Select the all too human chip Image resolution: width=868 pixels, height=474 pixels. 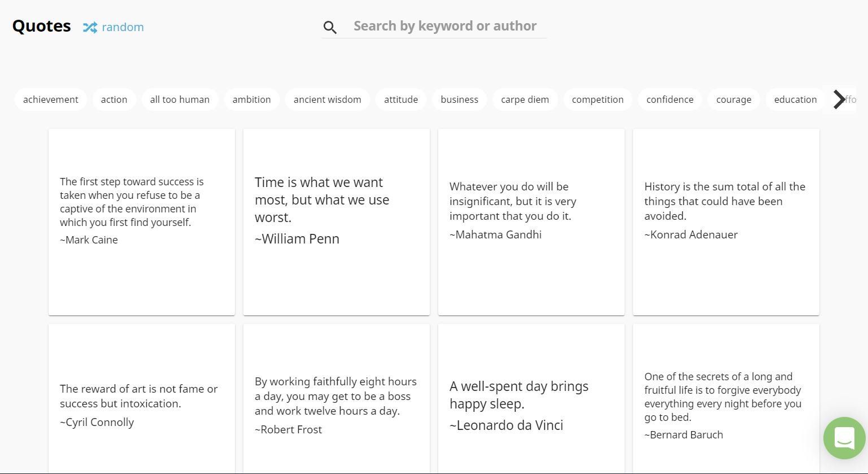tap(180, 99)
